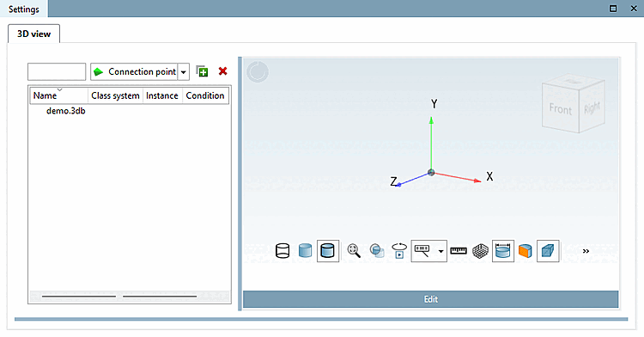Select the demo.3db tree entry
The width and height of the screenshot is (644, 337).
coord(66,111)
